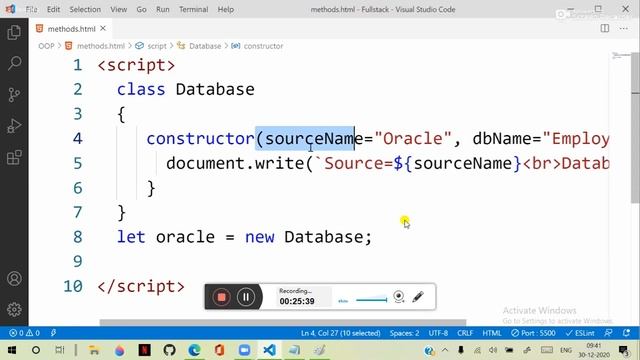
Task: Open the Go menu
Action: click(x=141, y=9)
